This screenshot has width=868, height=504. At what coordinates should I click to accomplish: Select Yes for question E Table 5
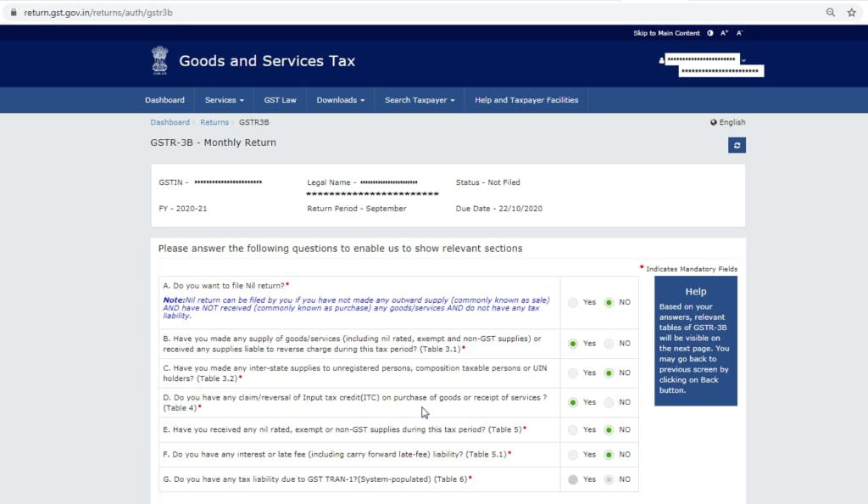[573, 430]
